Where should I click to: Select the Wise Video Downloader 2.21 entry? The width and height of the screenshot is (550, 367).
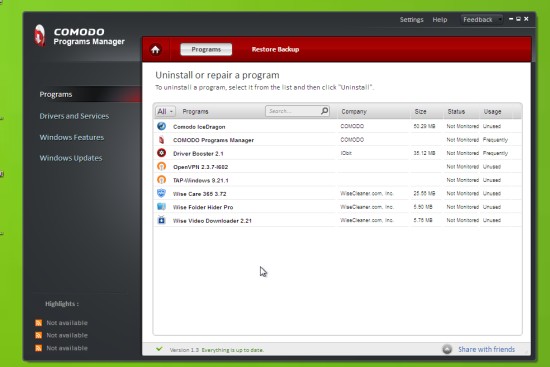pos(212,221)
